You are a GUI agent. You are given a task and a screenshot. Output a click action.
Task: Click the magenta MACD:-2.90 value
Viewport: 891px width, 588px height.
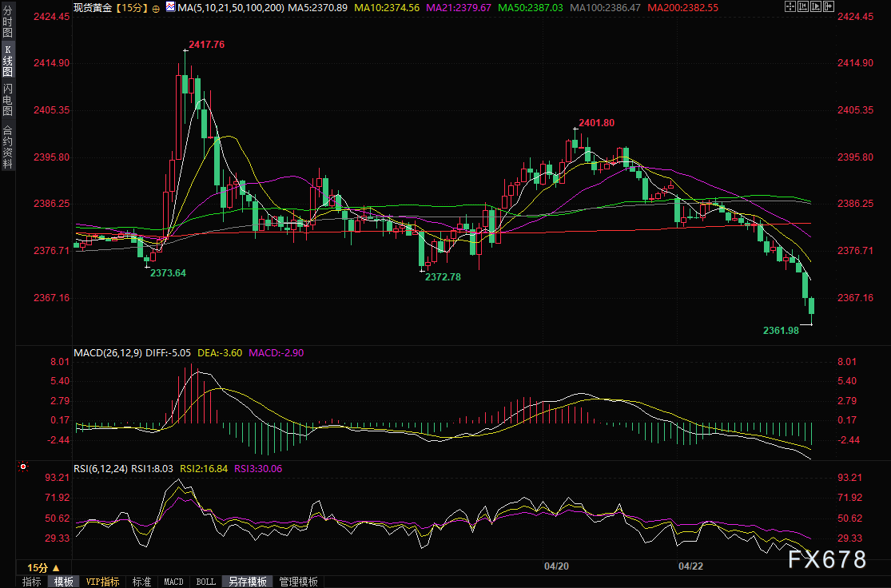(x=276, y=353)
